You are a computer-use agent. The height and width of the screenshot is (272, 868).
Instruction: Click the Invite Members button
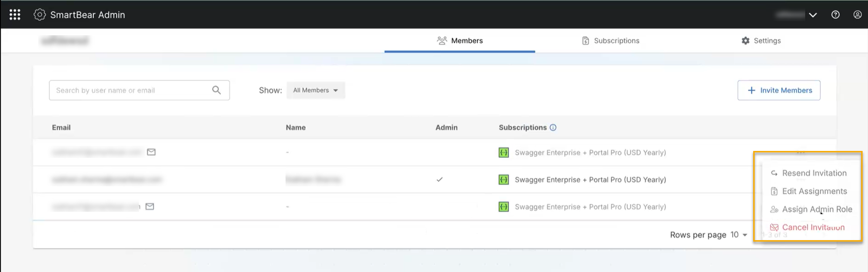pos(779,90)
